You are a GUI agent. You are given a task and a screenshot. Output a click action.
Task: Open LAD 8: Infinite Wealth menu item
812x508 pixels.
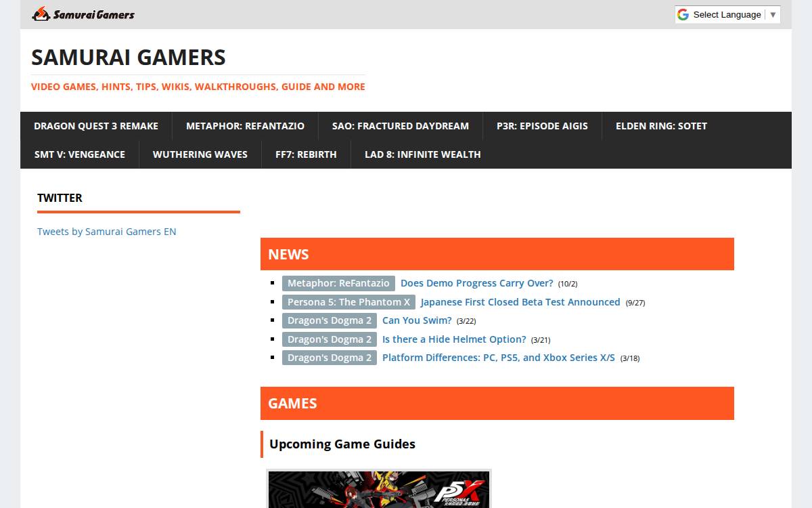tap(423, 154)
